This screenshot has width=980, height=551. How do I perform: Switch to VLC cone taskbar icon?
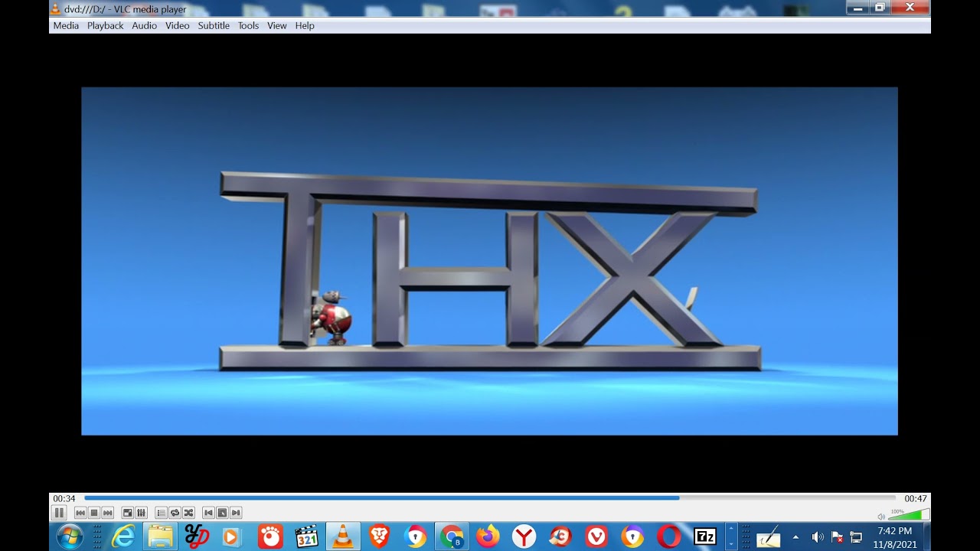[x=343, y=536]
